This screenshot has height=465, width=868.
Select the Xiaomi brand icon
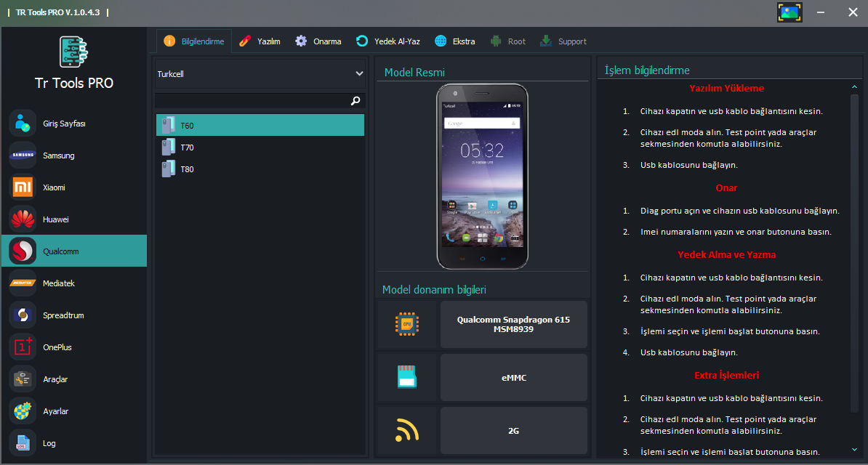(x=23, y=187)
